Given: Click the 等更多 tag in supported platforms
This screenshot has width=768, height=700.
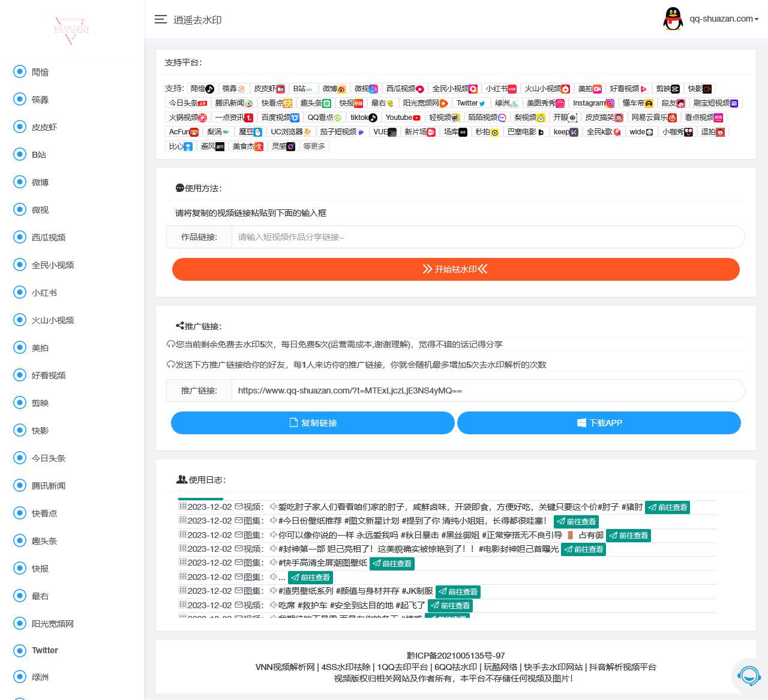Looking at the screenshot, I should pyautogui.click(x=314, y=146).
